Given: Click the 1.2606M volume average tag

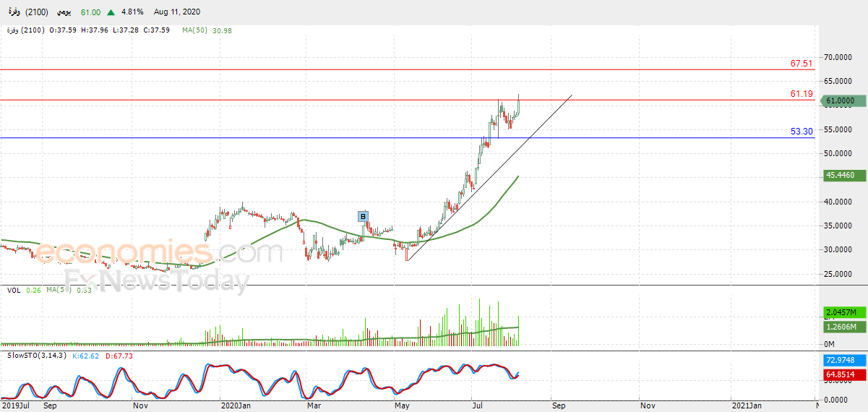Looking at the screenshot, I should click(845, 327).
